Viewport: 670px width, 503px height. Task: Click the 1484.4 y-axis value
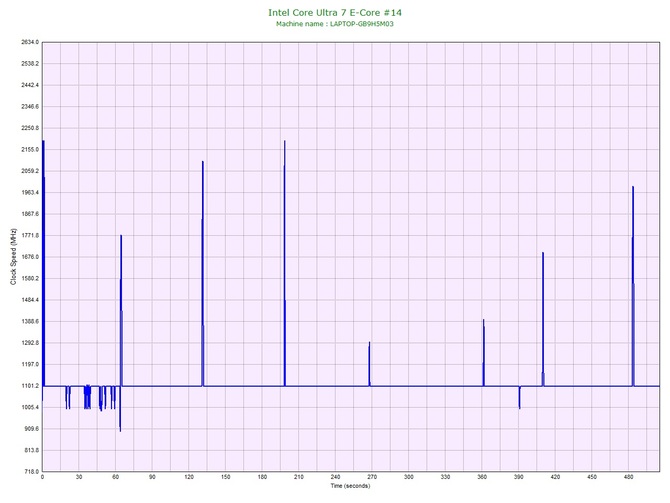pos(30,300)
